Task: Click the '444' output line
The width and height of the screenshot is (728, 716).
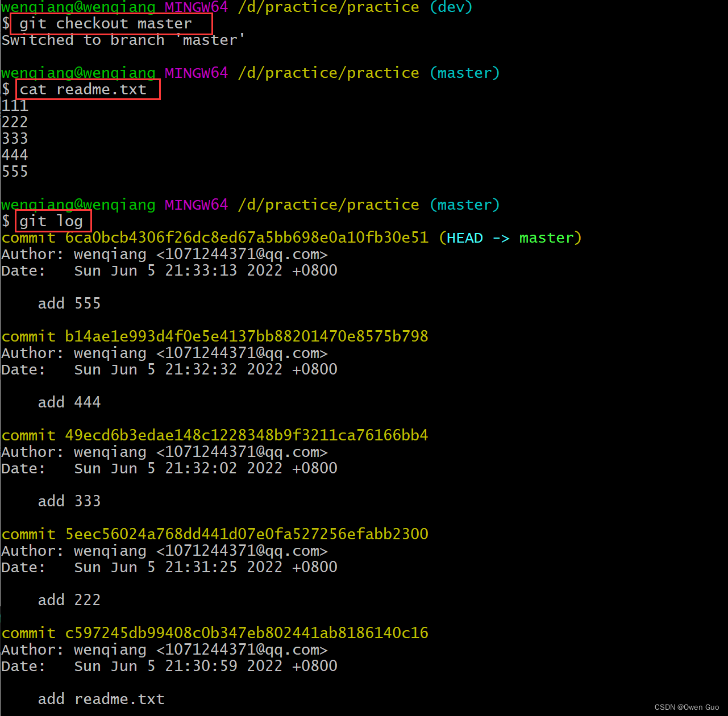Action: click(15, 156)
